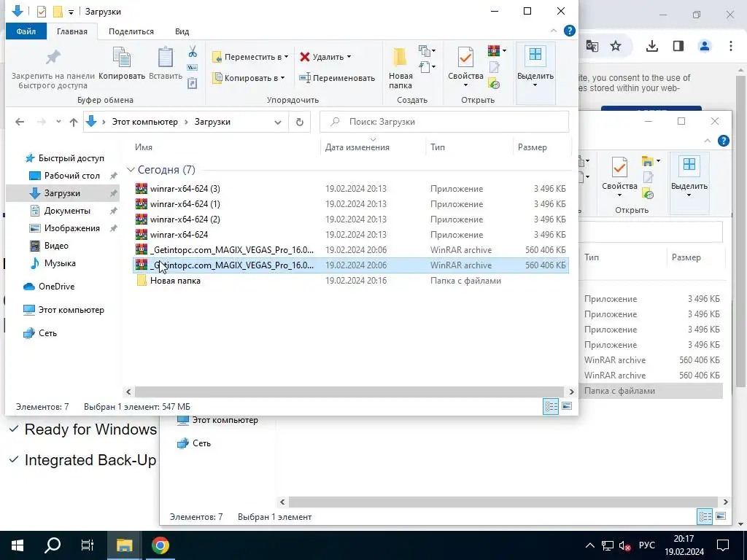This screenshot has height=560, width=747.
Task: Collapse the front window's ribbon with the chevron
Action: (553, 31)
